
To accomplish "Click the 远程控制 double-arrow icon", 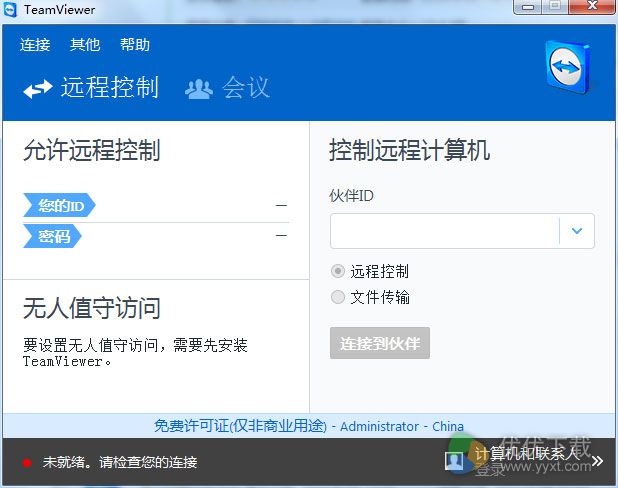I will point(38,89).
